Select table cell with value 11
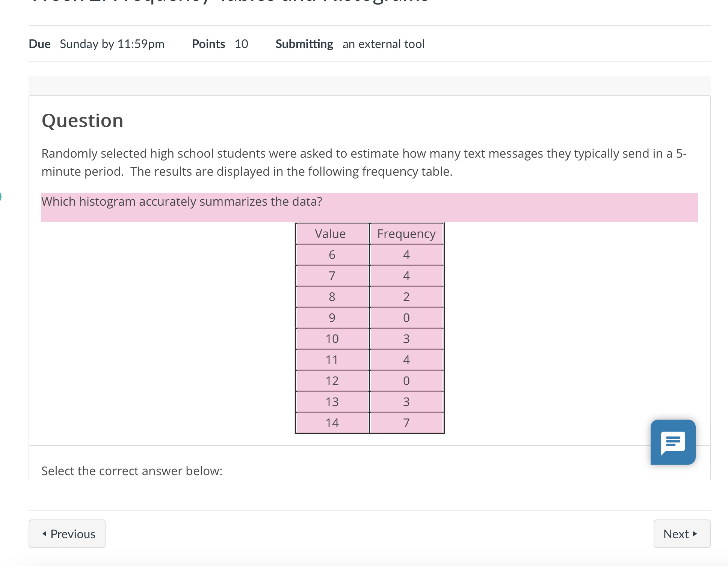This screenshot has height=566, width=728. click(x=332, y=360)
